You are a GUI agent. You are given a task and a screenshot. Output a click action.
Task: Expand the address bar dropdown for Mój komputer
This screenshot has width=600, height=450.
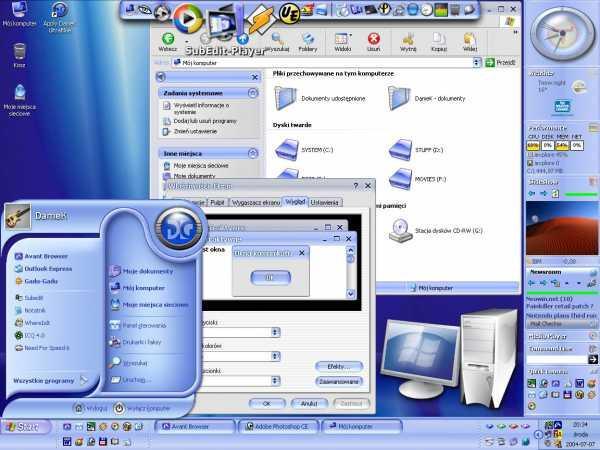point(476,63)
